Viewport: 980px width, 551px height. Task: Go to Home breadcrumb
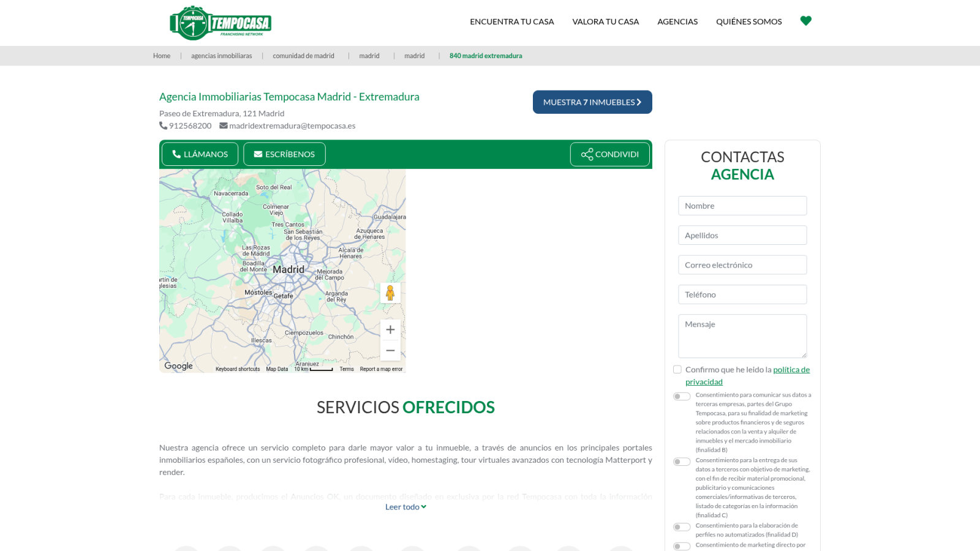(x=162, y=56)
